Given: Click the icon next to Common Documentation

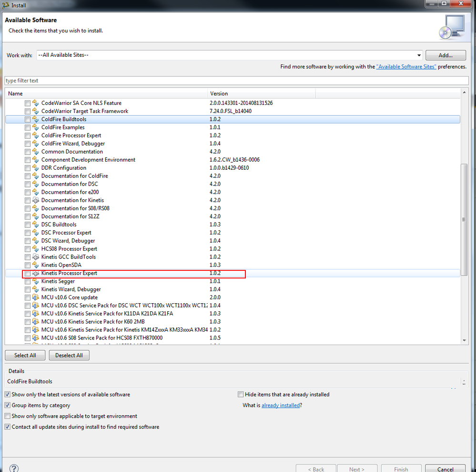Looking at the screenshot, I should point(36,152).
